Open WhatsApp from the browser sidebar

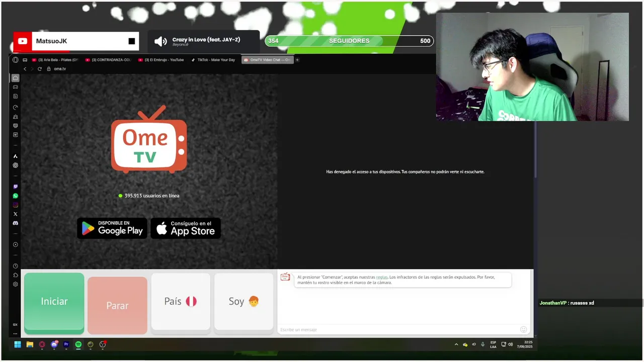coord(16,196)
